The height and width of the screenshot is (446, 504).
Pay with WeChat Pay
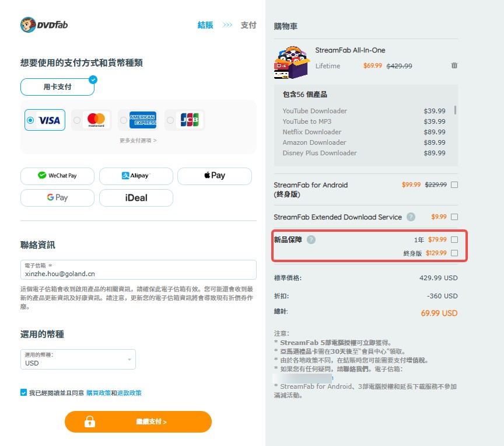tap(58, 176)
